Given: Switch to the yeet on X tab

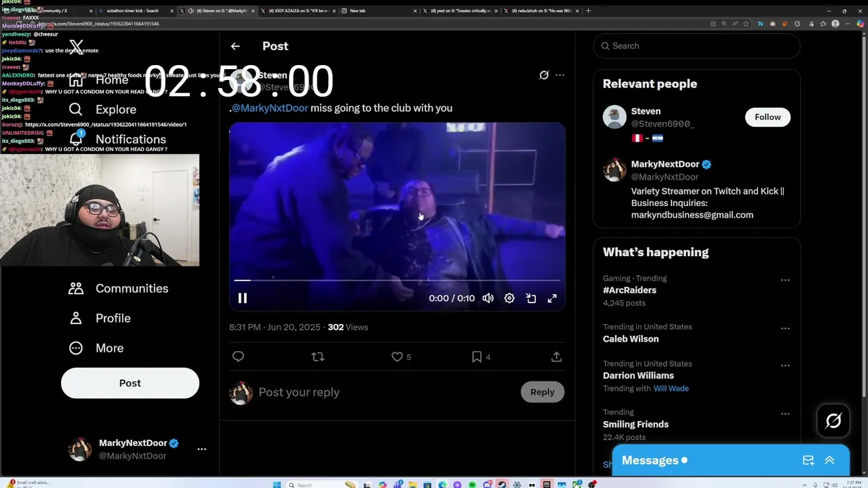Looking at the screenshot, I should point(461,11).
